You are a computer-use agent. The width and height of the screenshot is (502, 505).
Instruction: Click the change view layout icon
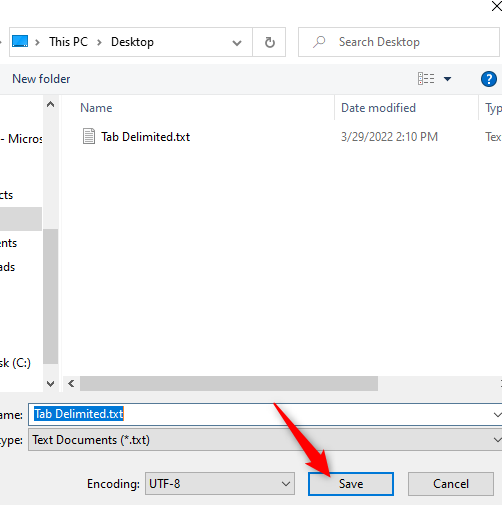pos(426,79)
